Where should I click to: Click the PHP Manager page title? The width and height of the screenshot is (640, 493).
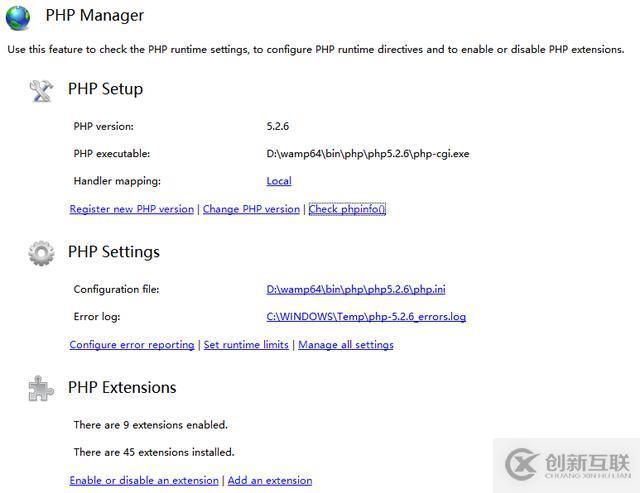pyautogui.click(x=95, y=15)
